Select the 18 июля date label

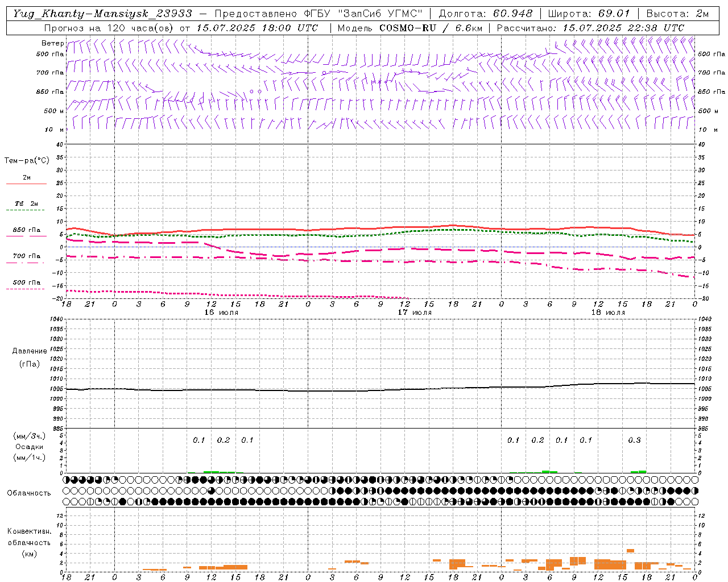pos(608,312)
